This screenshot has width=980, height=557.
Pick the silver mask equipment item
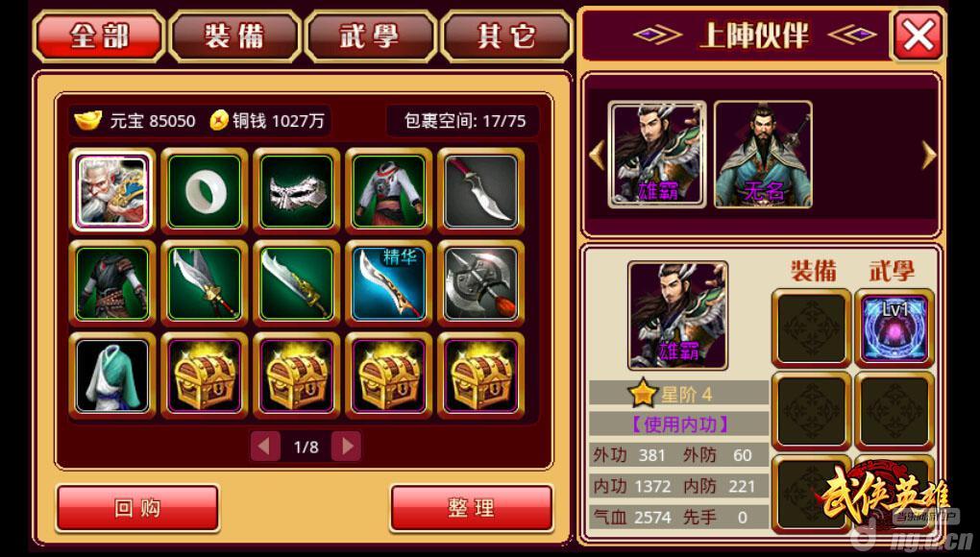pyautogui.click(x=296, y=190)
